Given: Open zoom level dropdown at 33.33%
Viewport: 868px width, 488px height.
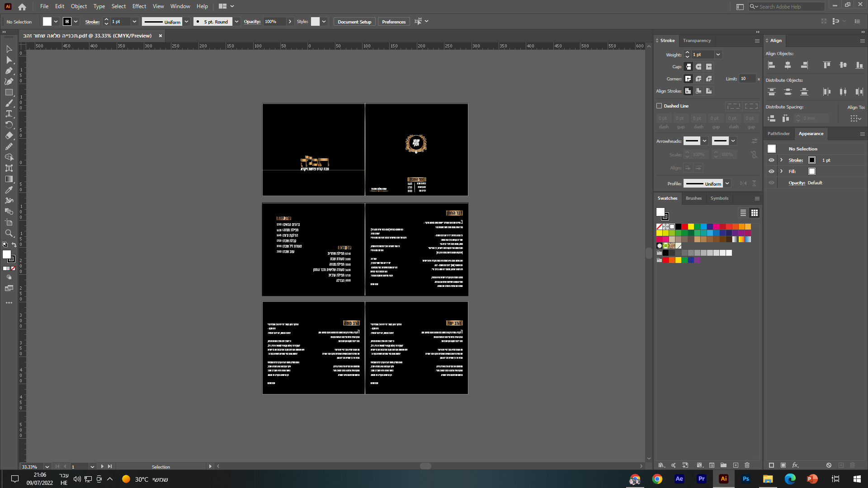Looking at the screenshot, I should (x=47, y=467).
